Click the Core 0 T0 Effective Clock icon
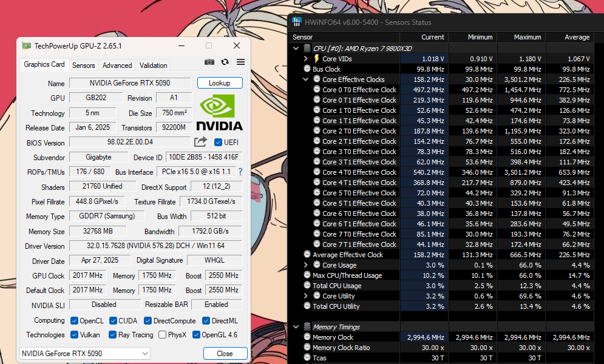 [317, 89]
